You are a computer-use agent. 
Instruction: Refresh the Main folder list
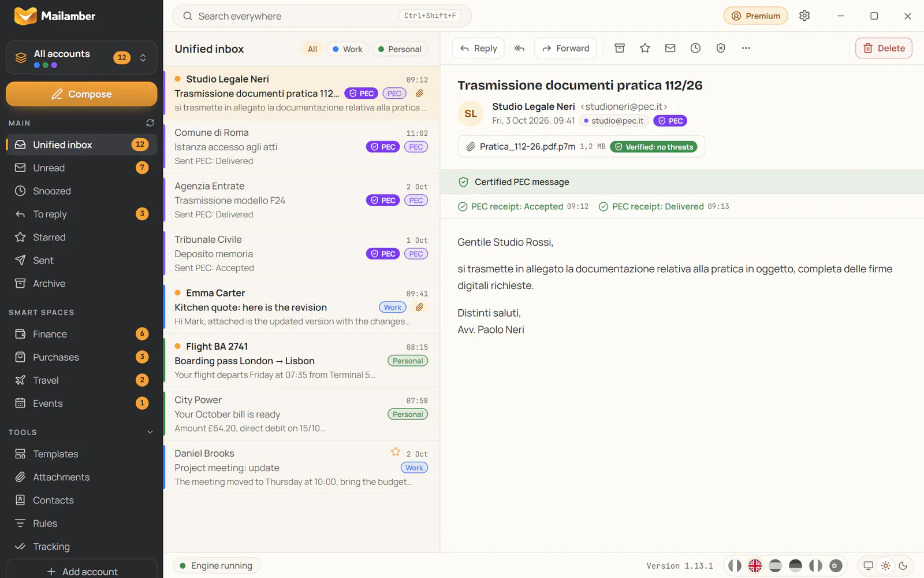click(x=150, y=123)
